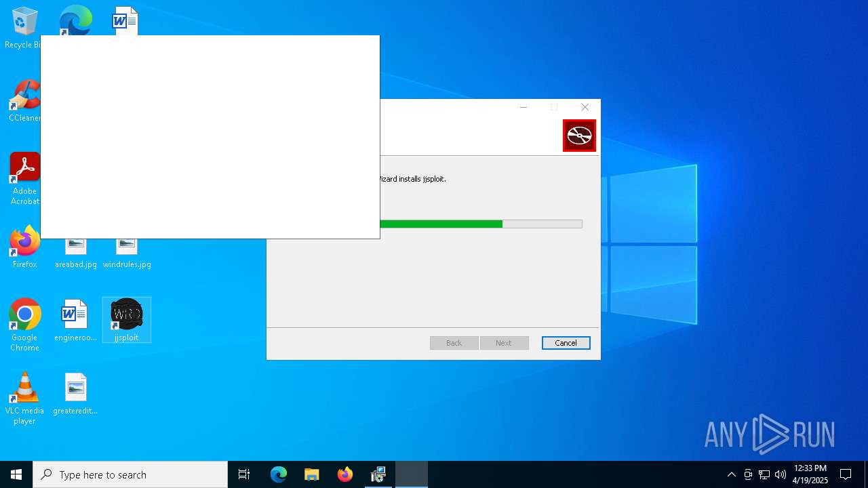Open File Explorer from the taskbar
Image resolution: width=868 pixels, height=488 pixels.
pyautogui.click(x=312, y=474)
